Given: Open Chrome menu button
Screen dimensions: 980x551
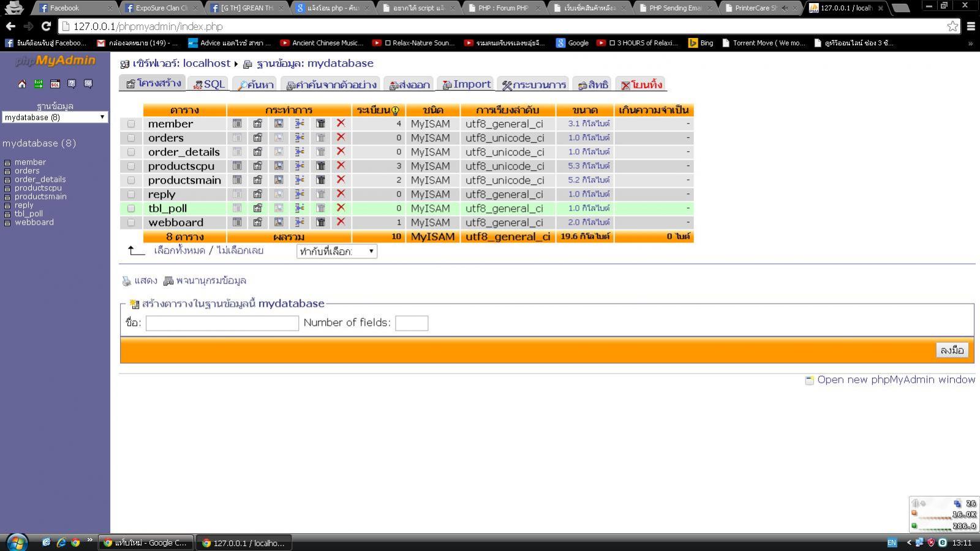Looking at the screenshot, I should tap(971, 26).
